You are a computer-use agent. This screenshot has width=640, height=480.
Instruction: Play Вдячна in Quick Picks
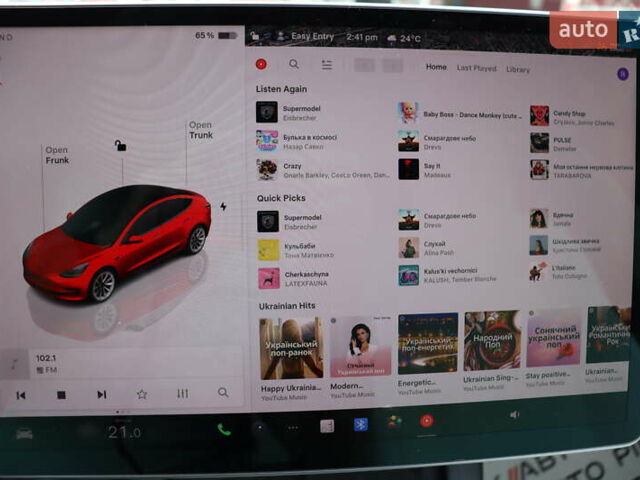pos(551,218)
